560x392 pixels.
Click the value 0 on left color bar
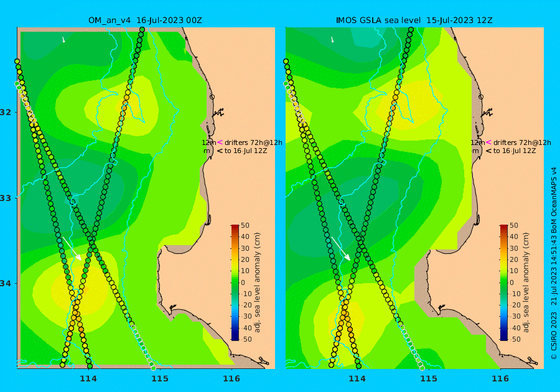click(243, 282)
